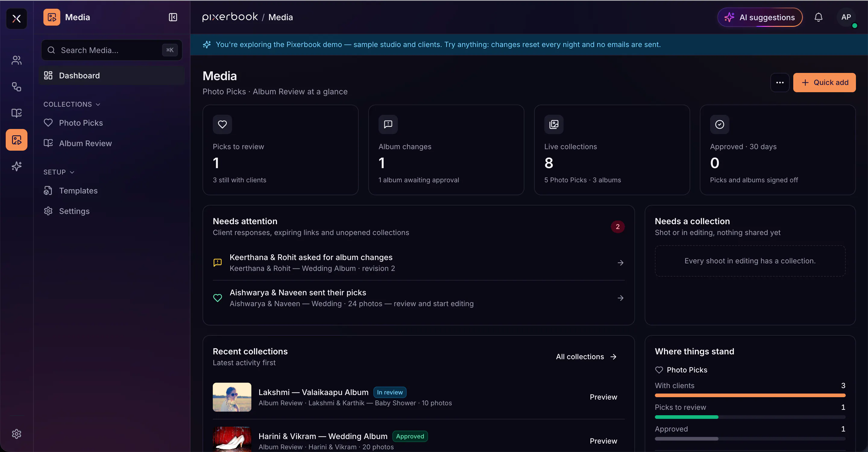Click the Pixerbook X logo icon
This screenshot has height=452, width=868.
point(17,18)
